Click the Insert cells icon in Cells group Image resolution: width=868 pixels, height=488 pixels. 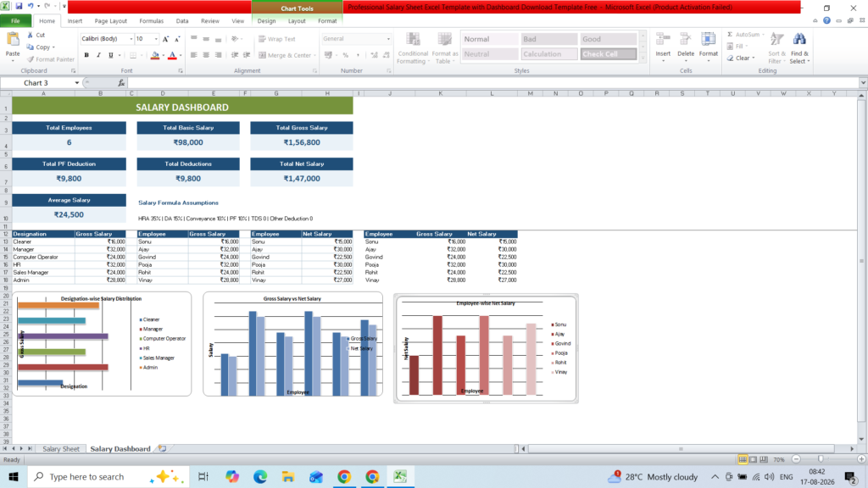pos(663,39)
